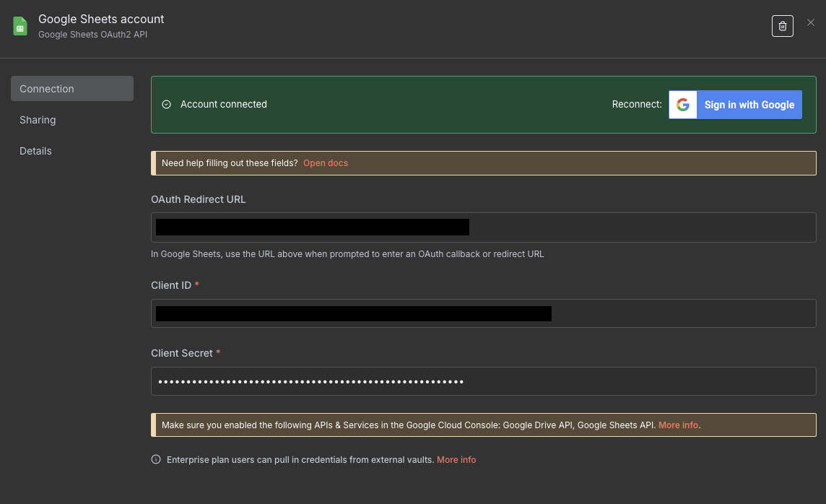Switch to the Sharing tab
826x504 pixels.
pos(38,119)
